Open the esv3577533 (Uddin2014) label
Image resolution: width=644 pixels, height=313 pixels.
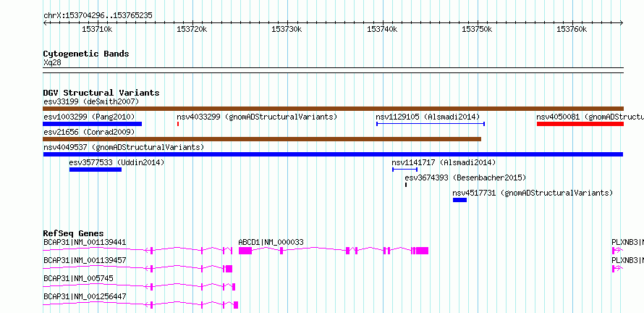[x=116, y=162]
